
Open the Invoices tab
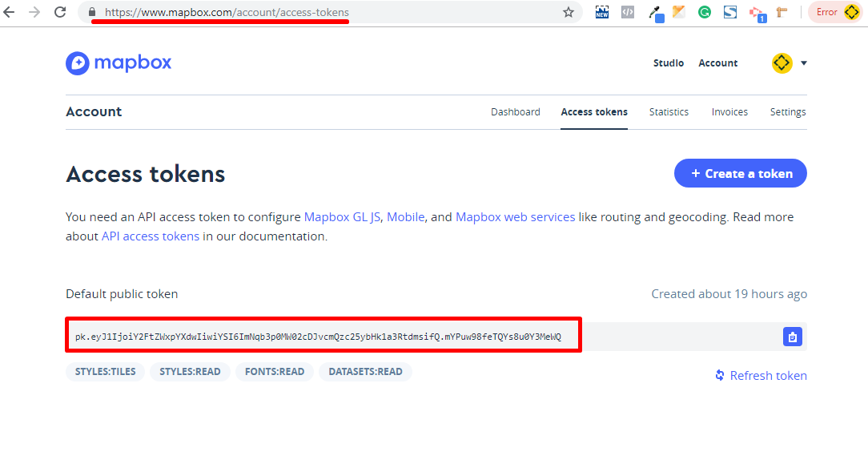click(x=729, y=112)
